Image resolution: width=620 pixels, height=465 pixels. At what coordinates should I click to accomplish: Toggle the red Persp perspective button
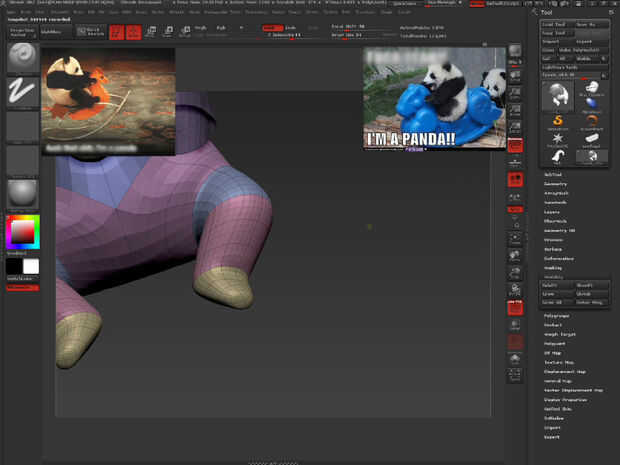coord(515,146)
